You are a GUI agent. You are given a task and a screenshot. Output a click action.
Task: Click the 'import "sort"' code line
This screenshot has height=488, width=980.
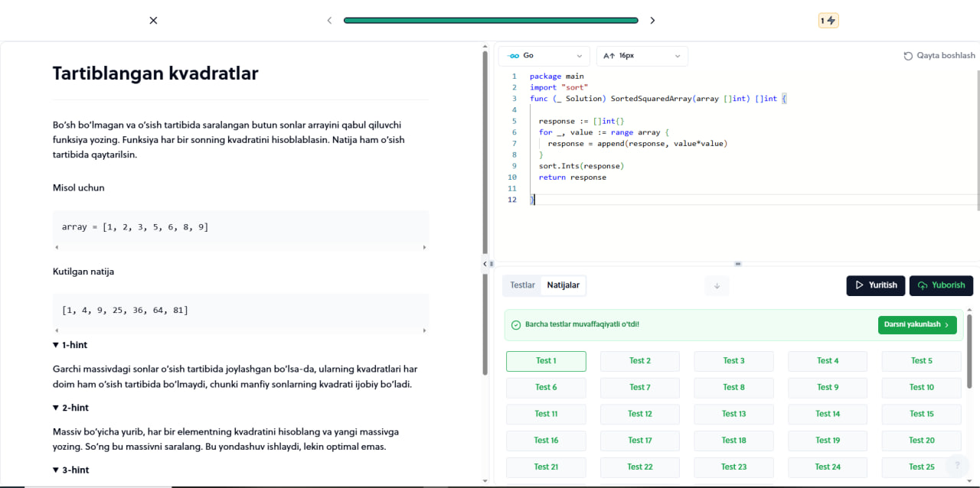pyautogui.click(x=559, y=88)
